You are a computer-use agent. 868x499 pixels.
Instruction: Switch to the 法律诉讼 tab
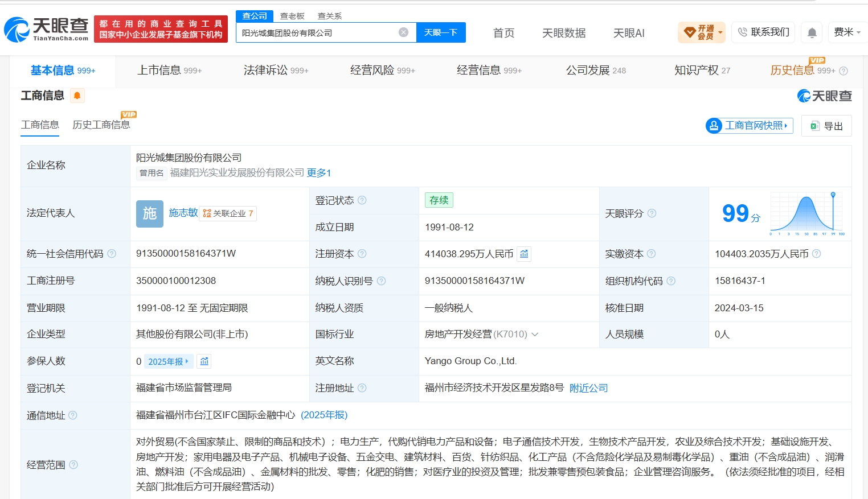tap(276, 71)
